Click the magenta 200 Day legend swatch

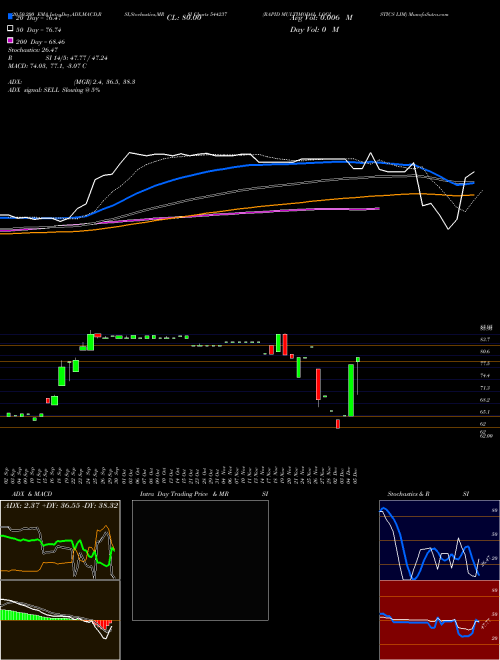10,40
